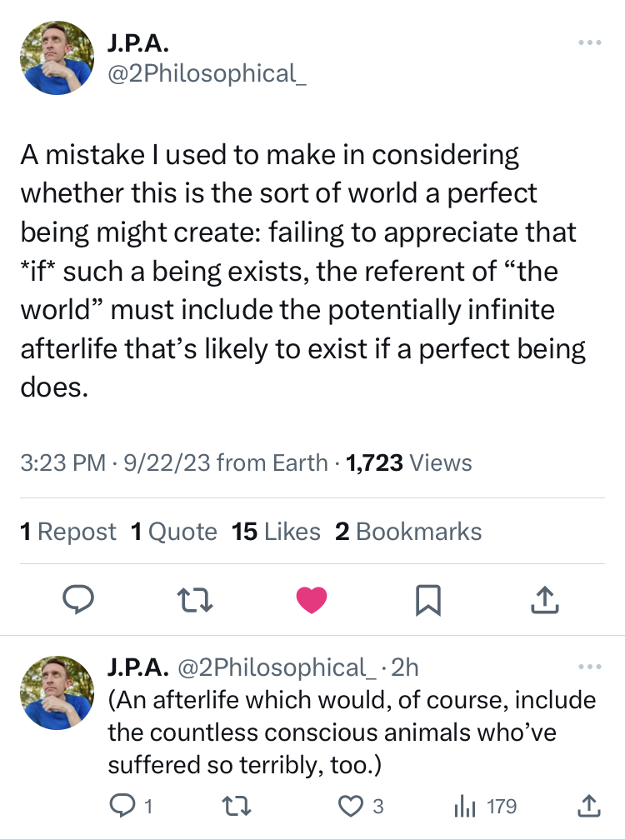Open profile photo on reply tweet

[57, 692]
